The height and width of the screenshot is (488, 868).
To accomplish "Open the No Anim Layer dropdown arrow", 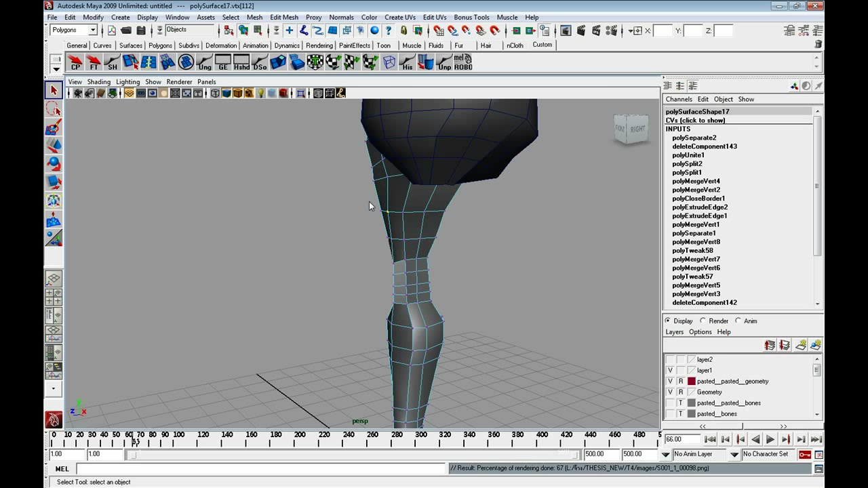I will (x=666, y=454).
